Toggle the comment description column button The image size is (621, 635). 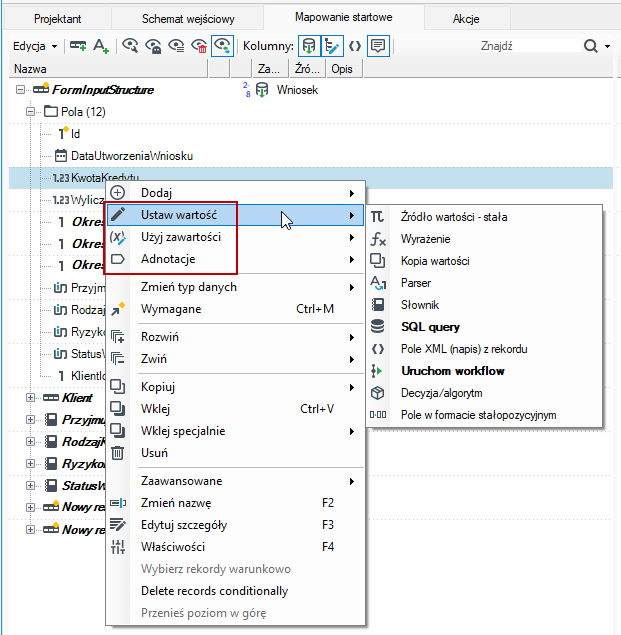378,46
